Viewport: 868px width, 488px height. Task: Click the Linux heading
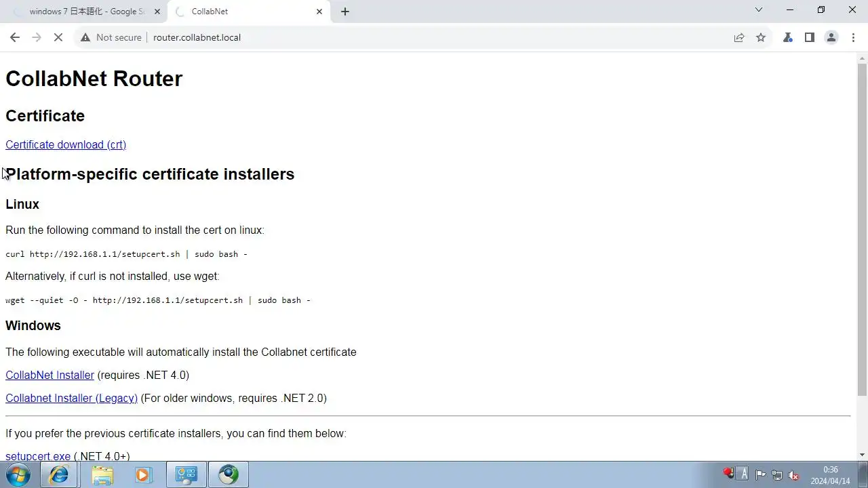point(22,204)
